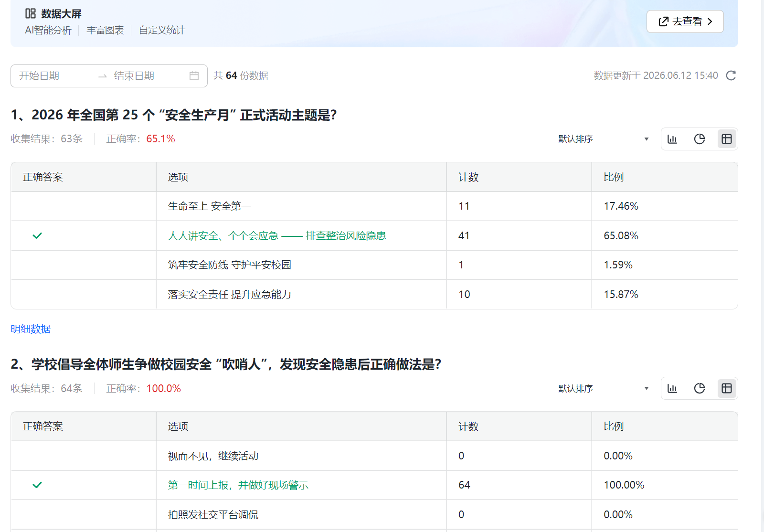Open 默认排序 dropdown for question 2
This screenshot has height=532, width=764.
click(604, 388)
